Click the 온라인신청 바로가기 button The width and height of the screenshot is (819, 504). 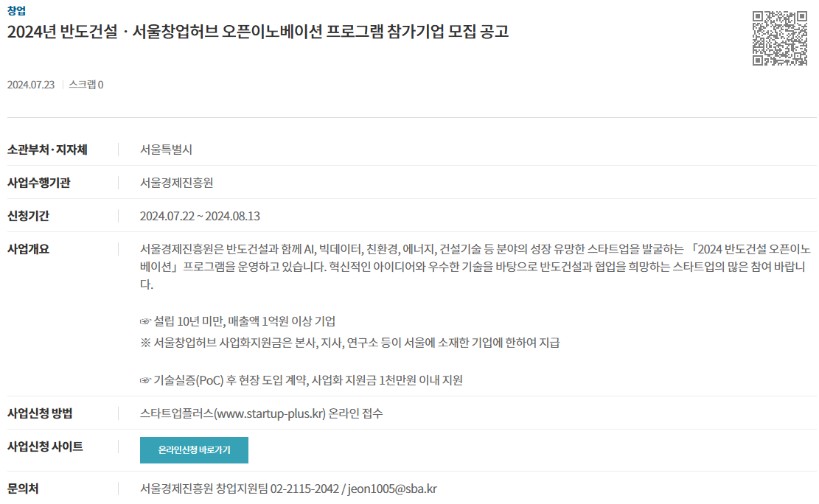(x=194, y=450)
